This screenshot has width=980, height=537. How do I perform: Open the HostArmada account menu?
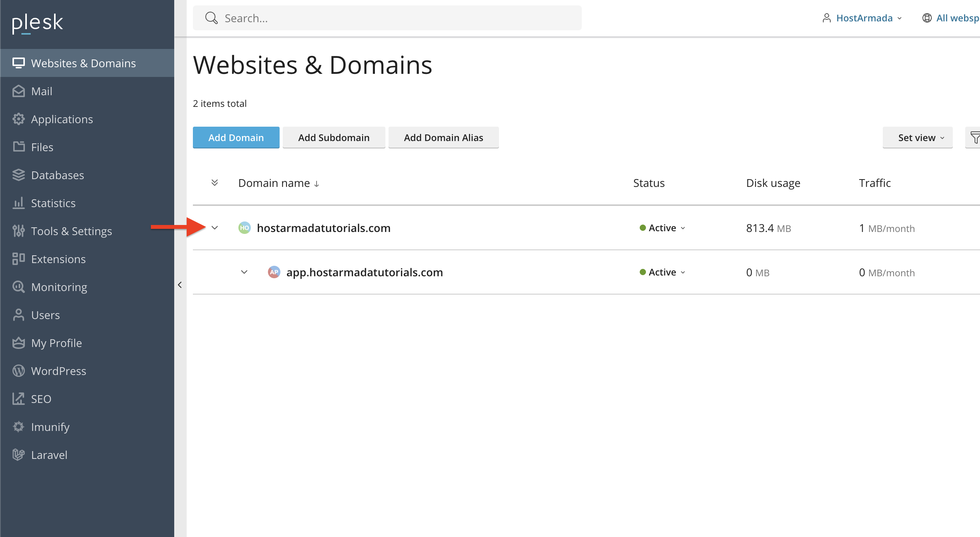point(862,18)
